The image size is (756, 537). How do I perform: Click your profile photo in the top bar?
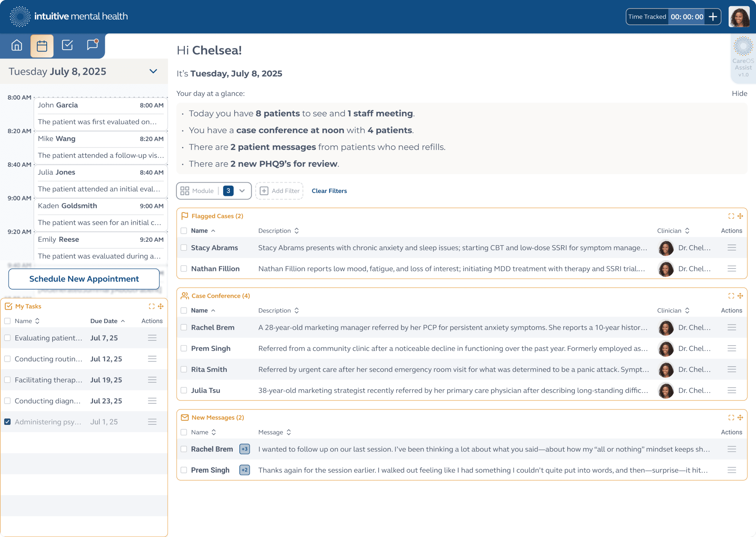[739, 16]
